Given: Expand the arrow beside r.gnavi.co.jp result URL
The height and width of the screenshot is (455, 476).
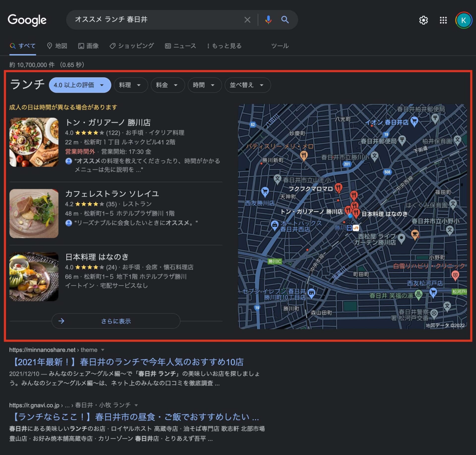Looking at the screenshot, I should coord(136,405).
